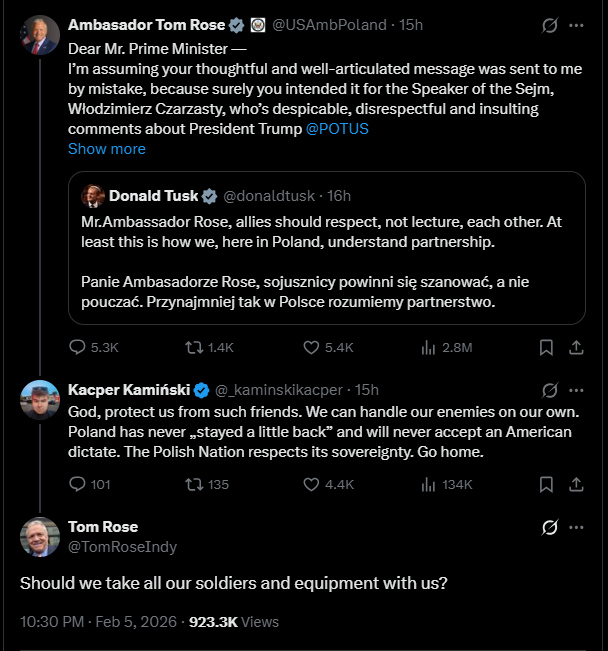Expand post with Show more
The height and width of the screenshot is (651, 608).
106,149
